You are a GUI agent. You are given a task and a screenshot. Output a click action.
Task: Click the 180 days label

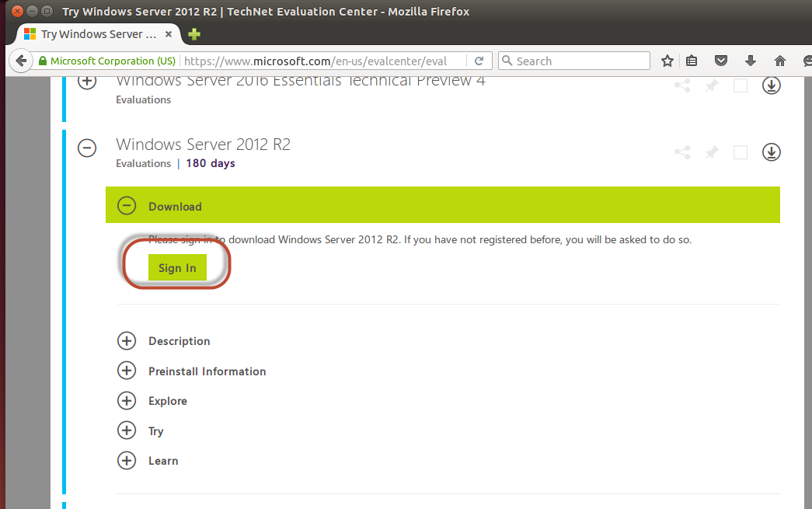(211, 163)
